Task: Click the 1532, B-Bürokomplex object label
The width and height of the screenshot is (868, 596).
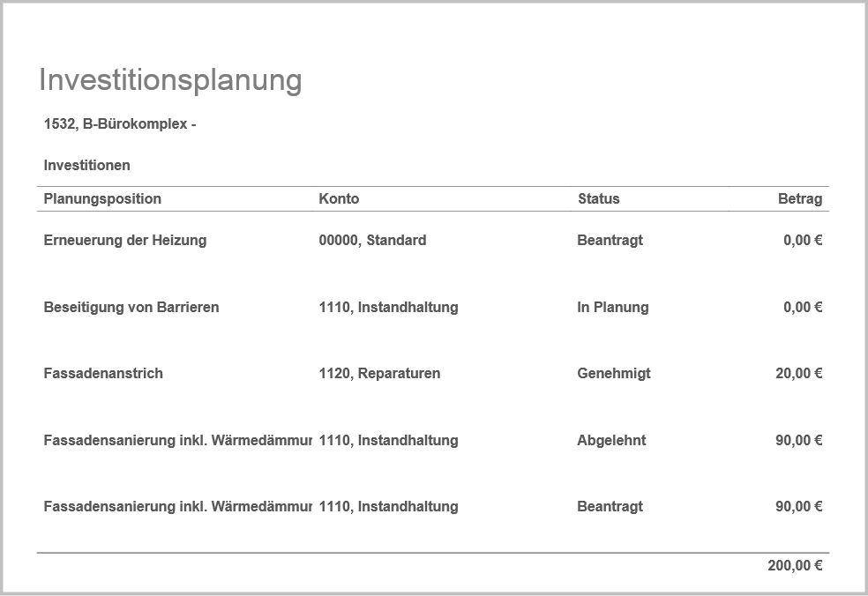Action: point(119,124)
